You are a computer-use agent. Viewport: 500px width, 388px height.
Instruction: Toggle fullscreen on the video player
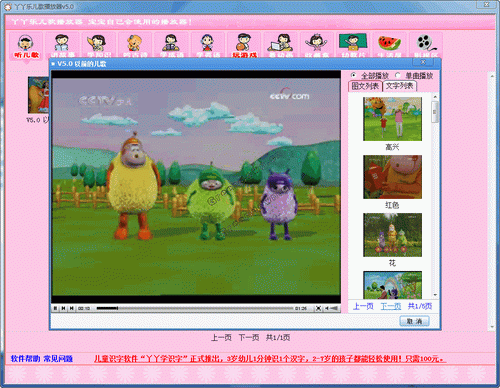tap(318, 308)
